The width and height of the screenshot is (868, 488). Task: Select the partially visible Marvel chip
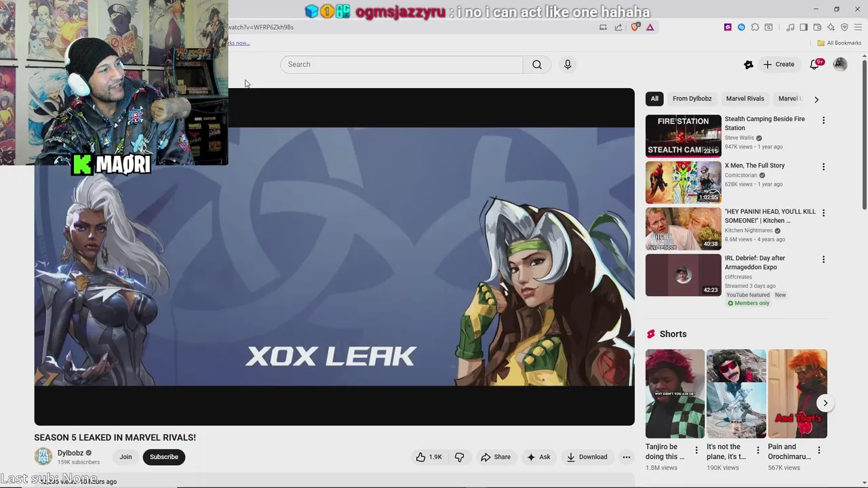pyautogui.click(x=789, y=99)
